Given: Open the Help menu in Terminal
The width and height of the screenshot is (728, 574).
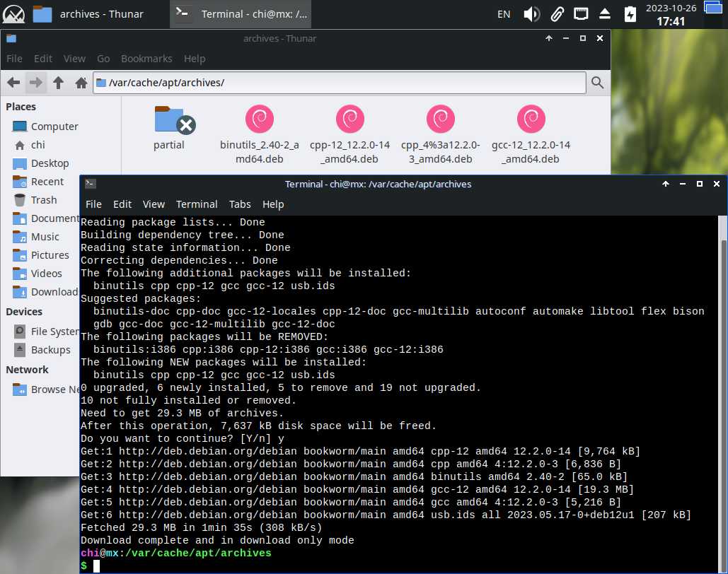Looking at the screenshot, I should pos(273,204).
